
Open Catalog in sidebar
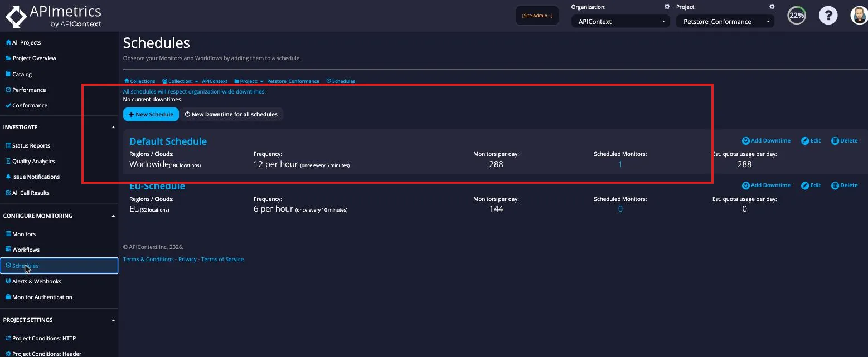[19, 74]
